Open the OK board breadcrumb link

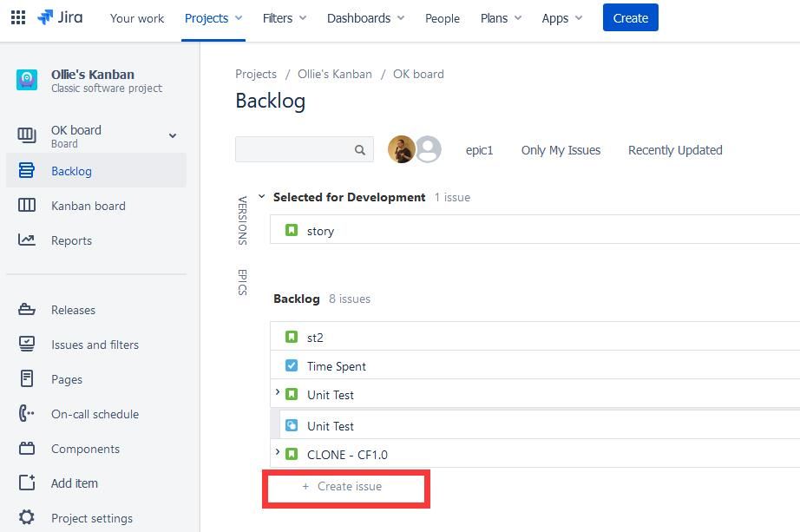pos(418,74)
